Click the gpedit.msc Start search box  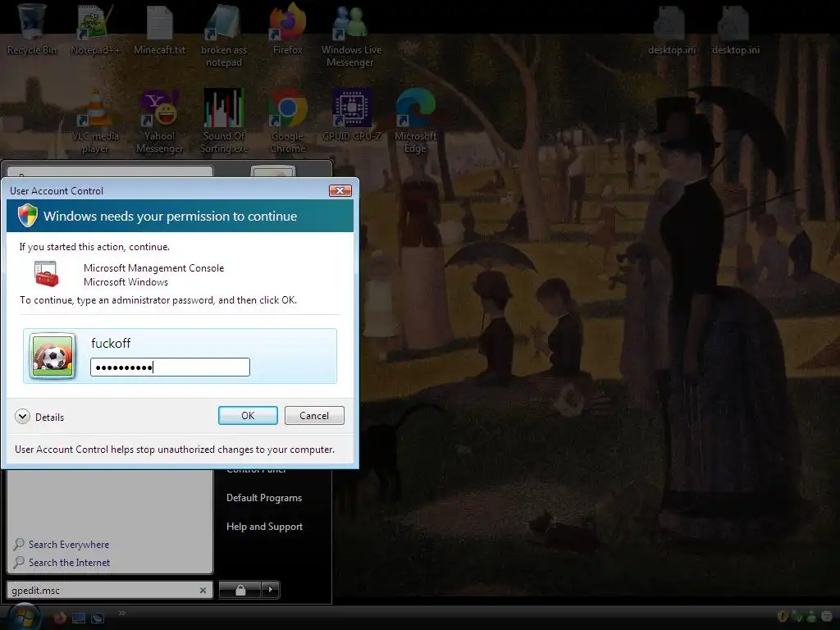[x=110, y=591]
